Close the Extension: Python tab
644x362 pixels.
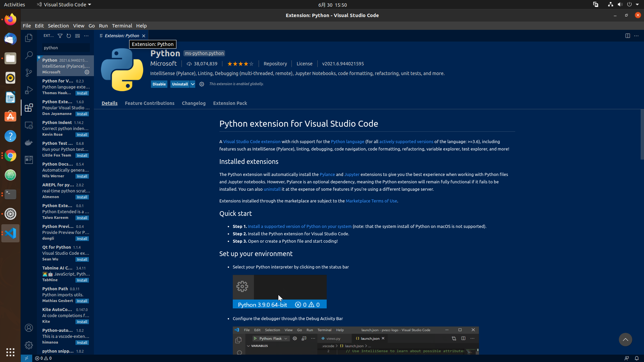click(x=144, y=36)
